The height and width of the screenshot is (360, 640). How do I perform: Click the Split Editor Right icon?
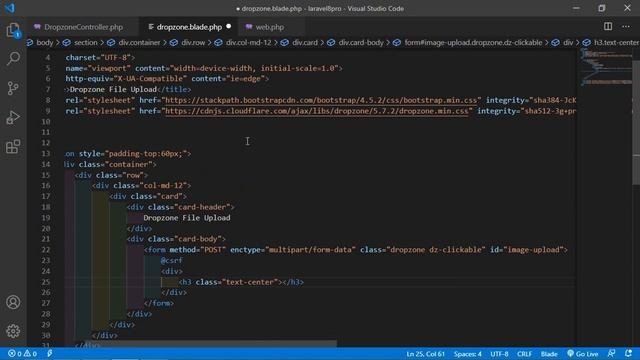[x=608, y=27]
